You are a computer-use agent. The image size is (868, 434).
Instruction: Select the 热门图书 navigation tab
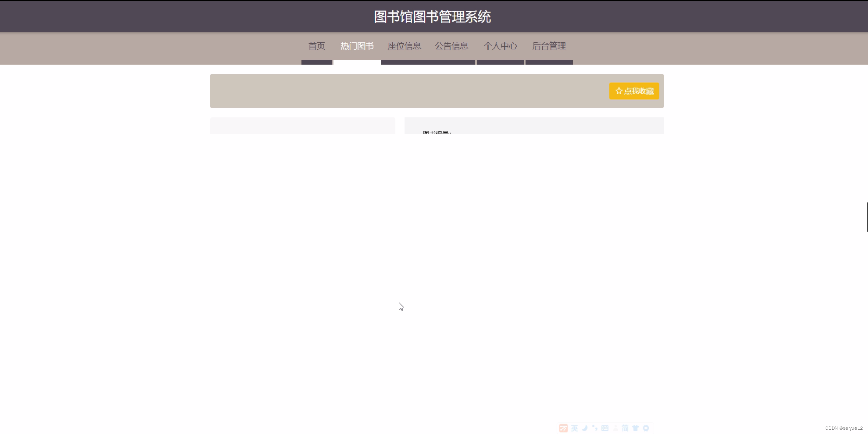[x=357, y=46]
